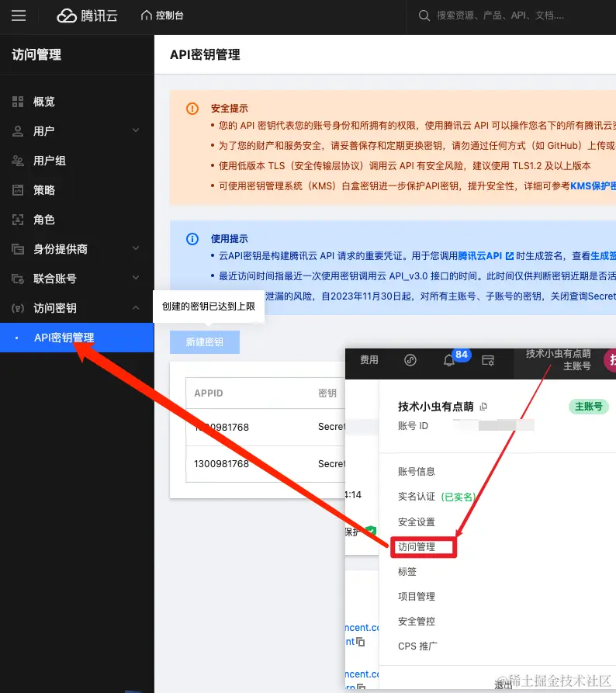616x693 pixels.
Task: Open the 腾讯云API external link
Action: [486, 256]
